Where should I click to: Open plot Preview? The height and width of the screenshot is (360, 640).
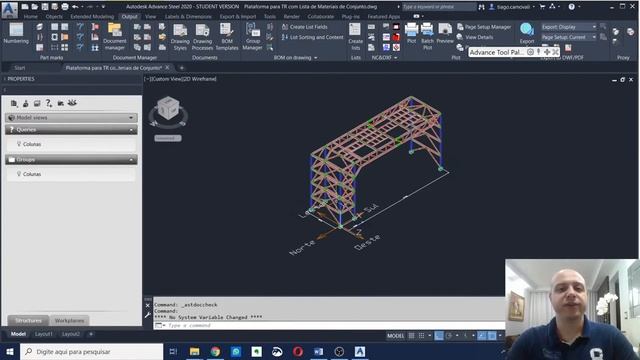click(445, 33)
